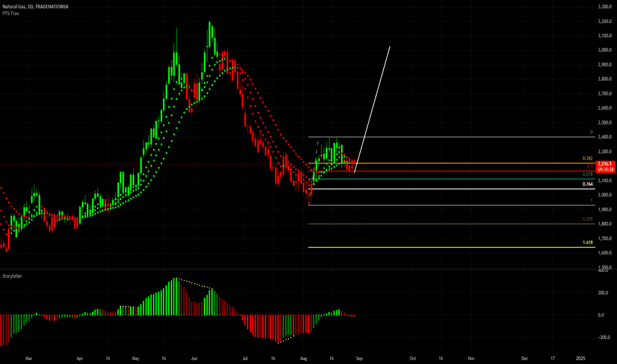
Task: Select the orange 0.382 Fibonacci line
Action: pyautogui.click(x=451, y=163)
